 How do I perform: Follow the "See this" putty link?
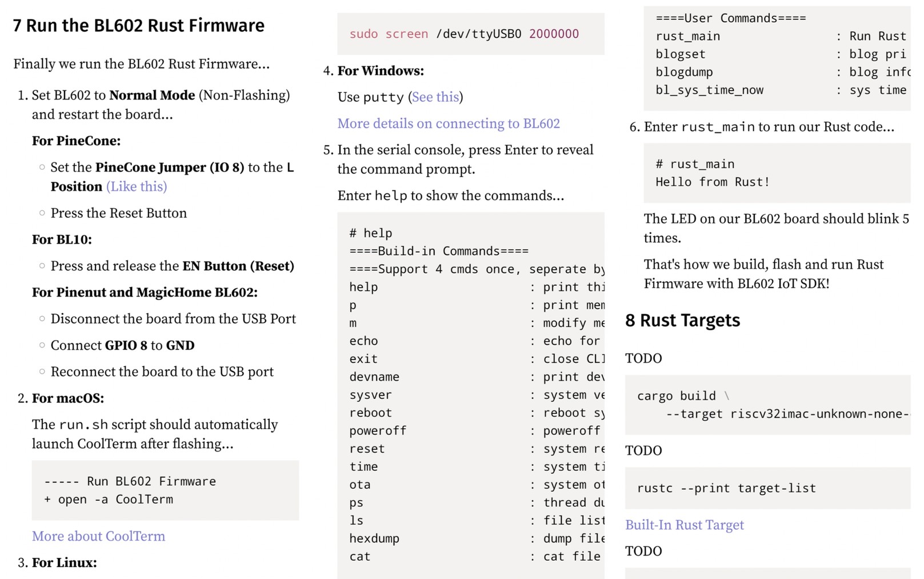pyautogui.click(x=435, y=97)
